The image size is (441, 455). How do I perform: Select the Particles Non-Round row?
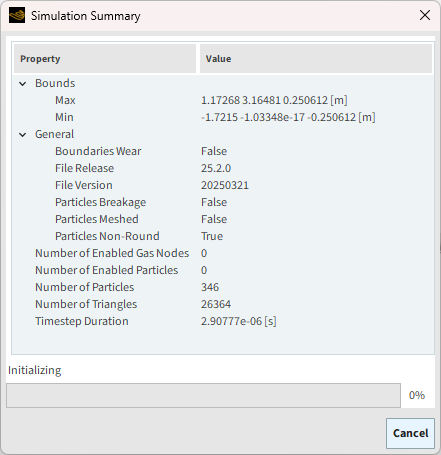click(x=223, y=236)
